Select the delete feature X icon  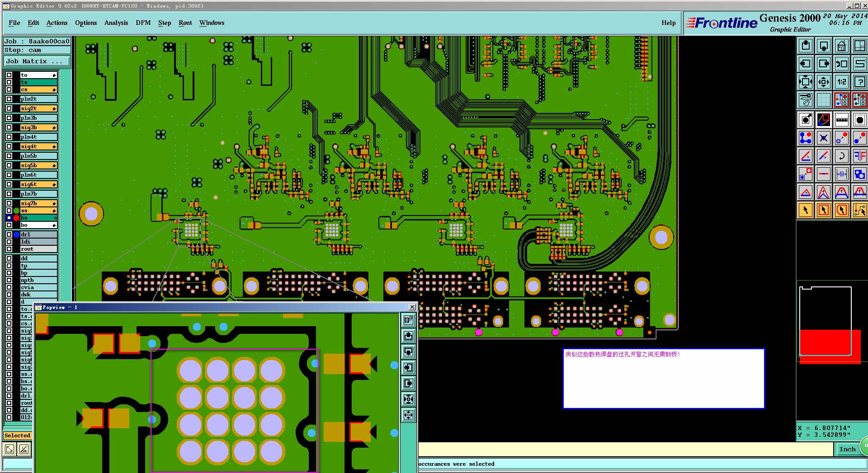tap(824, 138)
